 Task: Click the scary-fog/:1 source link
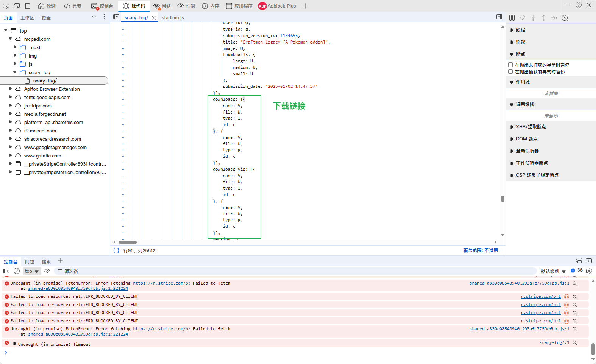554,342
